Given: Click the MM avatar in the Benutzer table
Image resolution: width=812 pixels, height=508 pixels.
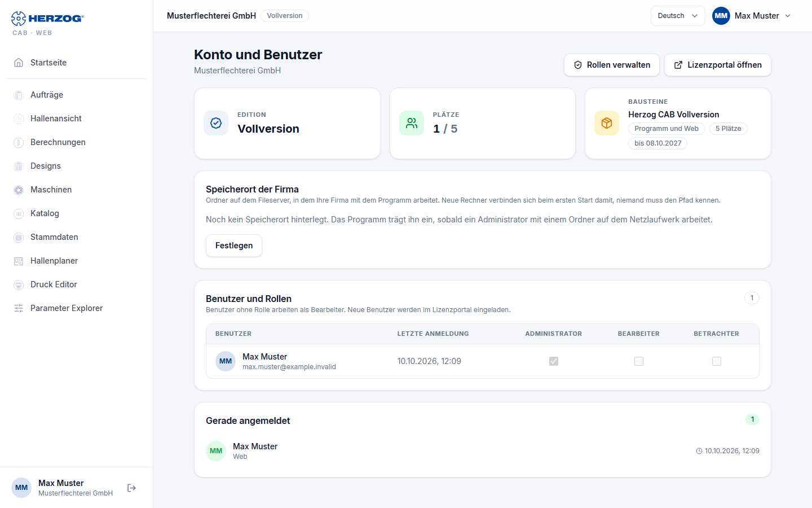Looking at the screenshot, I should coord(226,361).
